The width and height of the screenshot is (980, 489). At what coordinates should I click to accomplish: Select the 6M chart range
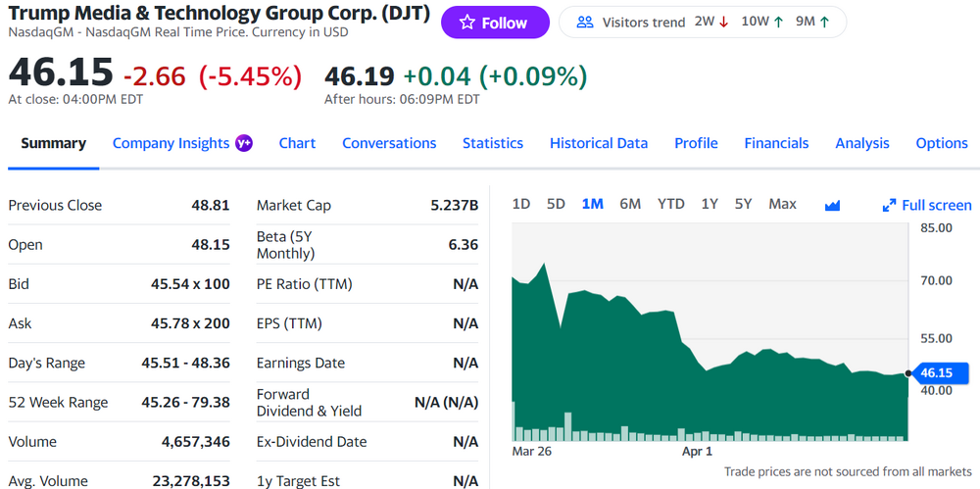point(630,204)
